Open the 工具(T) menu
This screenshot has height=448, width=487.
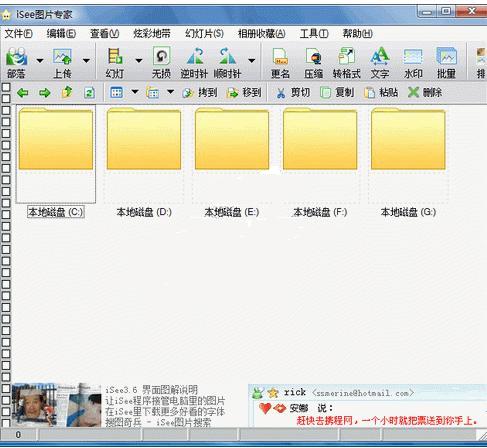[x=314, y=33]
